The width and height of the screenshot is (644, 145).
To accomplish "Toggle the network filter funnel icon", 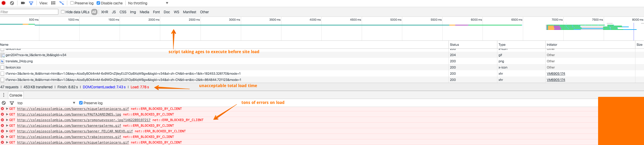I will pos(31,3).
